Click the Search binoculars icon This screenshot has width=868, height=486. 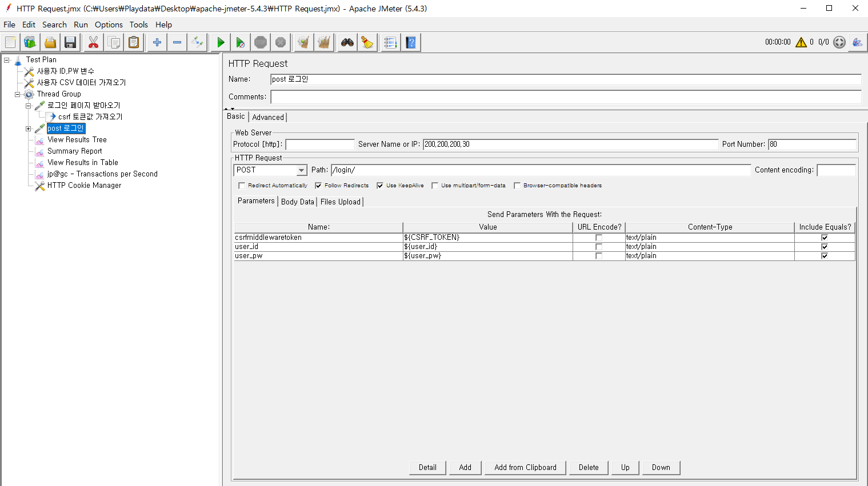point(347,42)
